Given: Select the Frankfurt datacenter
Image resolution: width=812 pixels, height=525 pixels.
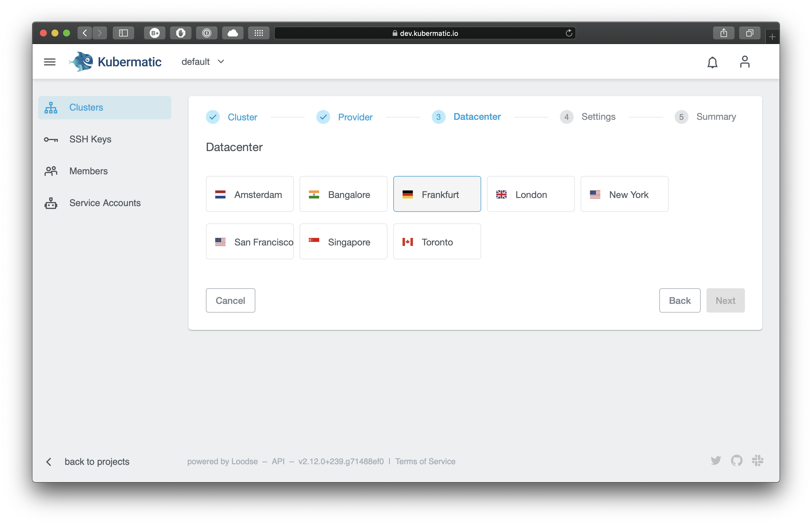Looking at the screenshot, I should [437, 194].
